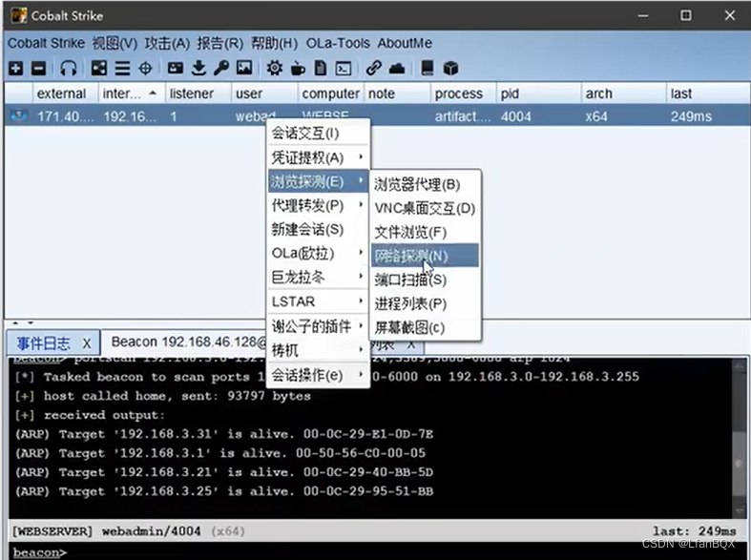
Task: Click the Disconnect minus icon in toolbar
Action: point(38,69)
